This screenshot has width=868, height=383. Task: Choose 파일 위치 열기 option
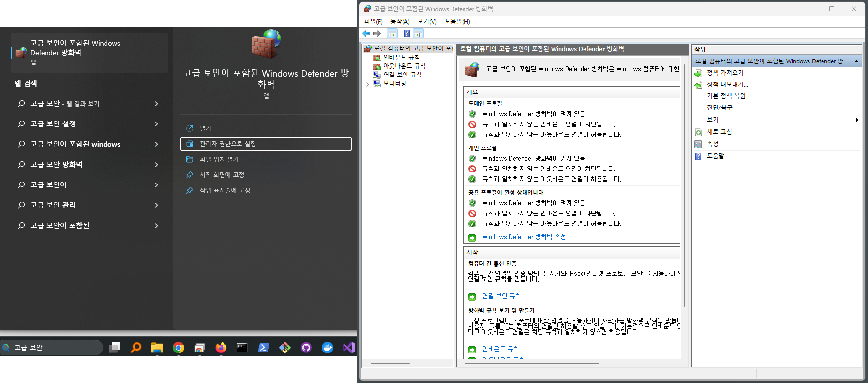[266, 159]
